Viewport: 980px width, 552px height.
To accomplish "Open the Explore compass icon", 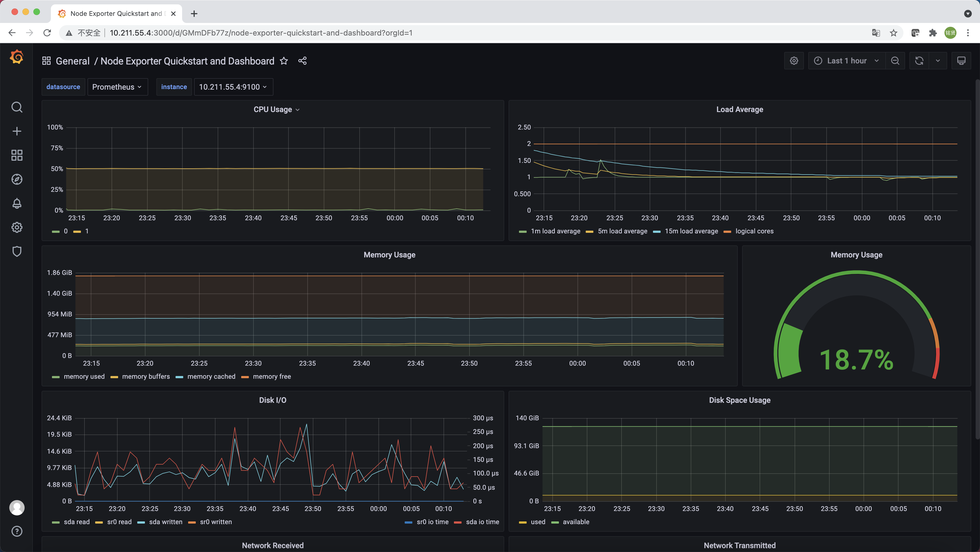I will [x=17, y=179].
